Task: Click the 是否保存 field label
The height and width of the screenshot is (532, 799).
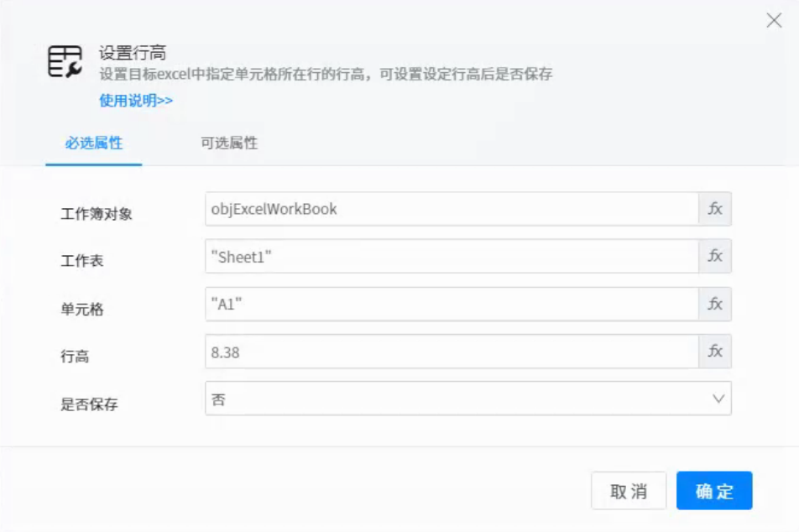Action: click(89, 404)
